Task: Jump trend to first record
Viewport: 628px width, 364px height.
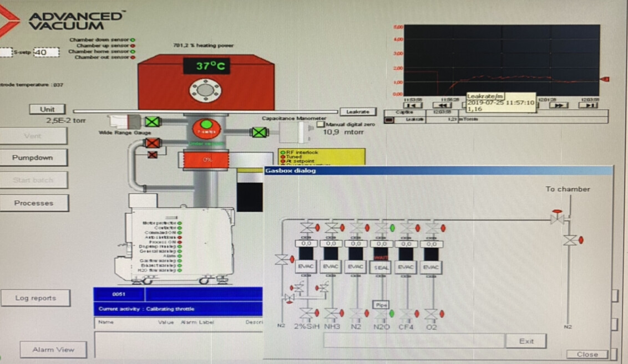Action: pyautogui.click(x=413, y=106)
